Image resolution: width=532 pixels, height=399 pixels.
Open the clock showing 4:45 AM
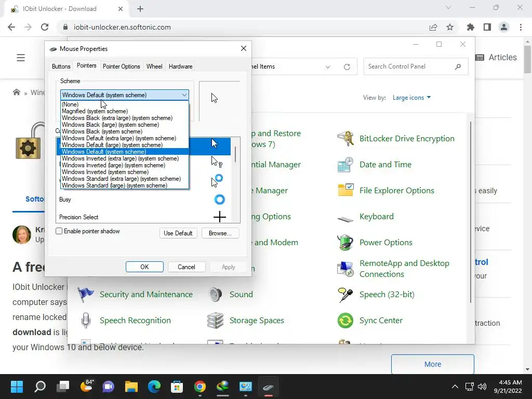pos(508,387)
